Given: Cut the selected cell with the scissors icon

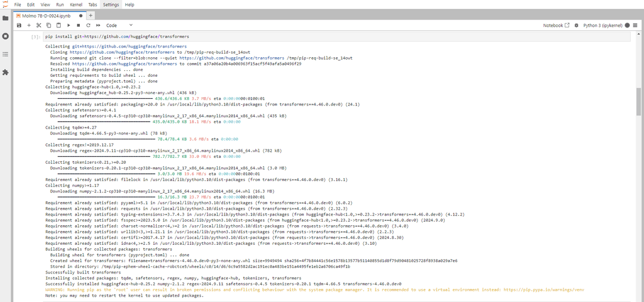Looking at the screenshot, I should tap(39, 26).
